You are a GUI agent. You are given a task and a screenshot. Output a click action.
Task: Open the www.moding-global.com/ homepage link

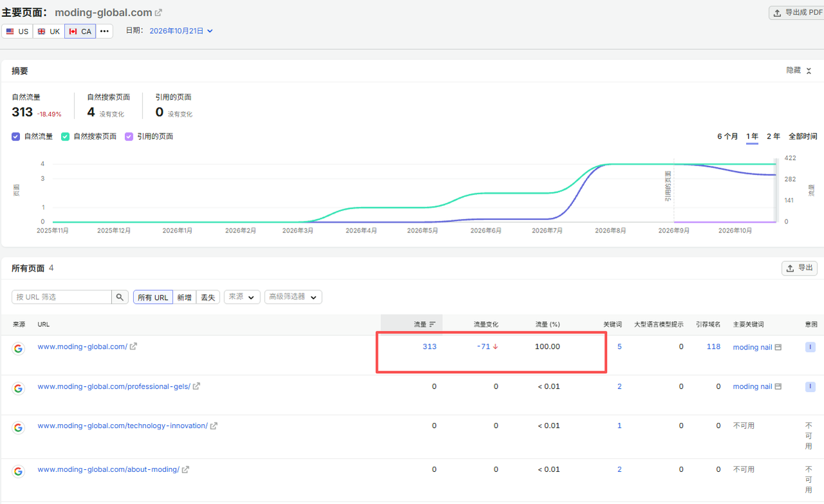click(x=82, y=346)
